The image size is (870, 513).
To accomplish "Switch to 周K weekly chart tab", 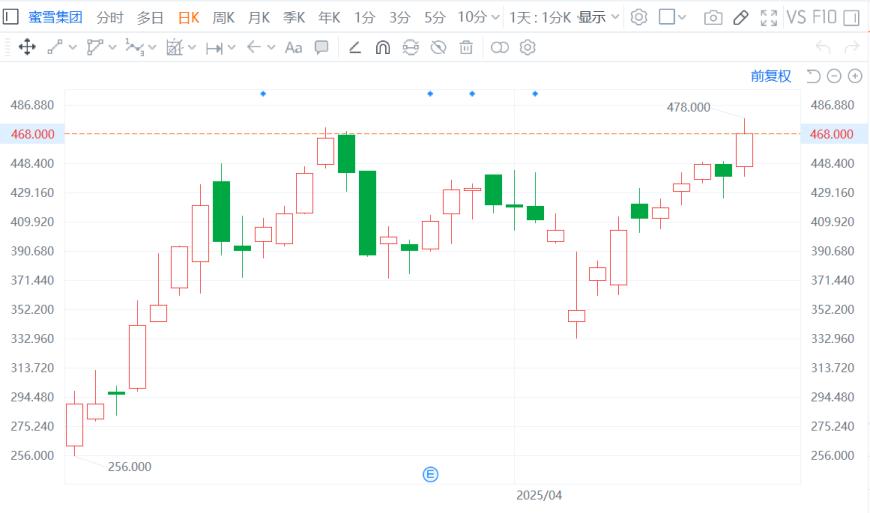I will 224,17.
